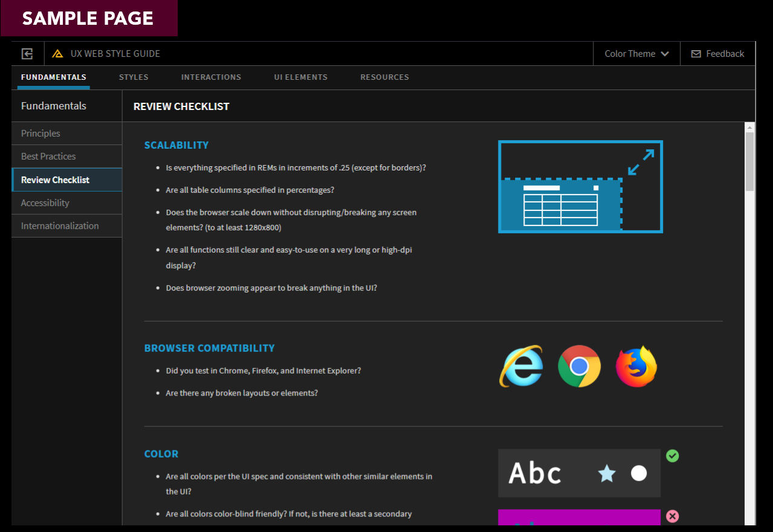The width and height of the screenshot is (773, 532).
Task: Click the green checkmark icon beside Abc sample
Action: point(672,456)
